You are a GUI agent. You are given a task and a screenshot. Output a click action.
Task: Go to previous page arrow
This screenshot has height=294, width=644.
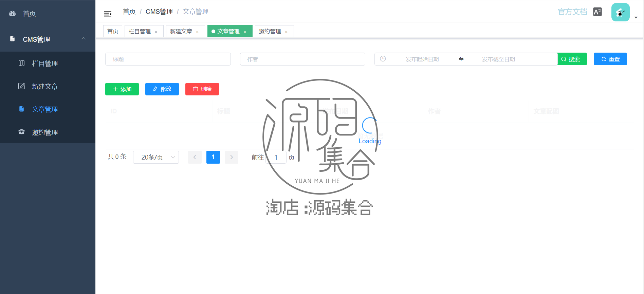click(195, 157)
